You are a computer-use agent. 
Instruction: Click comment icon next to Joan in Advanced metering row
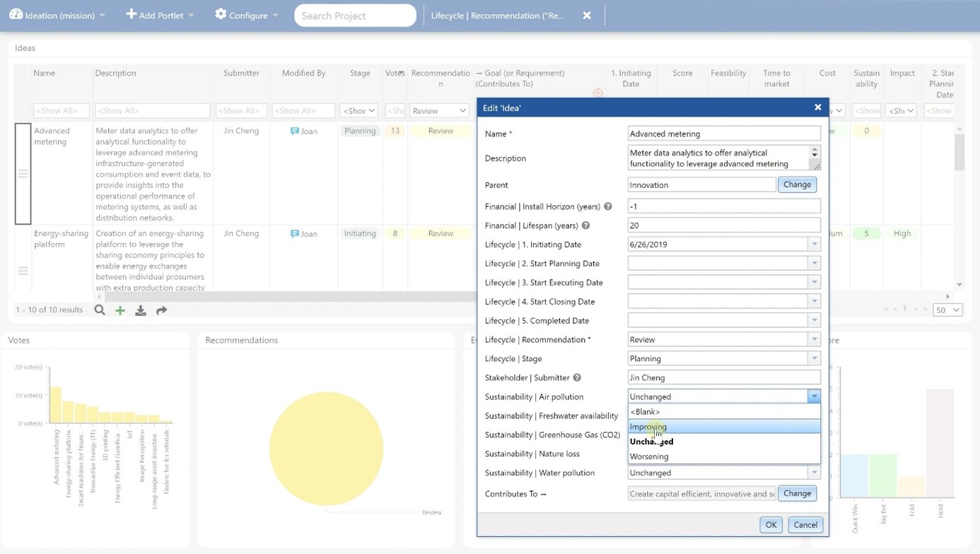coord(295,131)
